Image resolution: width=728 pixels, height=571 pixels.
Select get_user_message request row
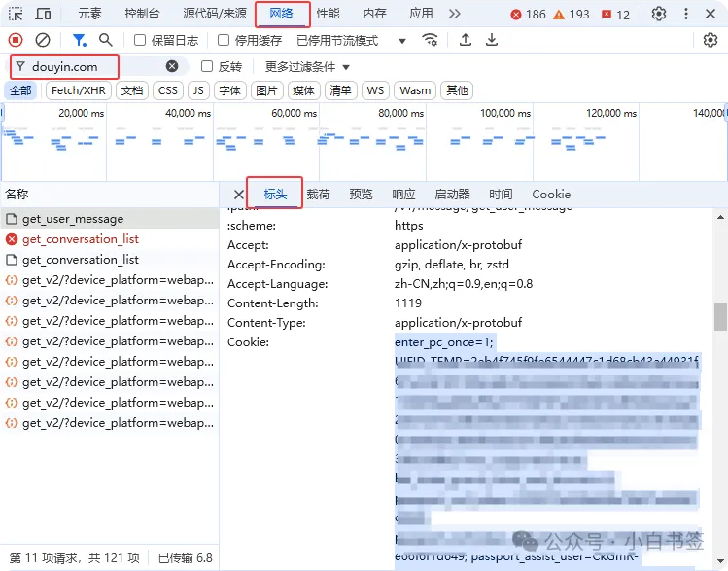tap(110, 218)
